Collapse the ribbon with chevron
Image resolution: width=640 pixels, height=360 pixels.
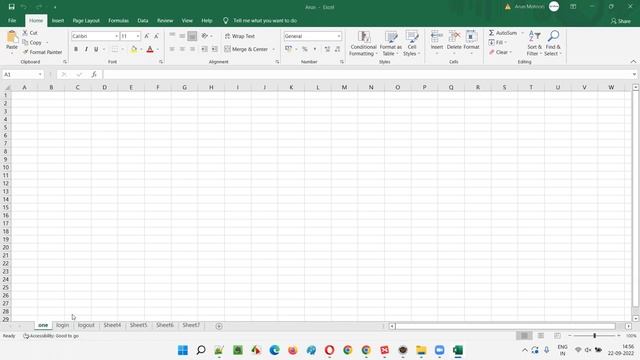(633, 62)
